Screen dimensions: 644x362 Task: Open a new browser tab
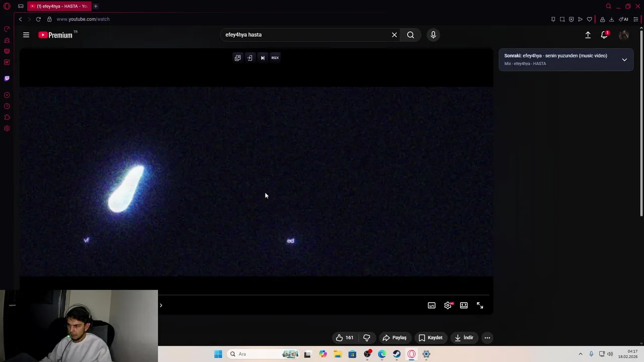96,6
